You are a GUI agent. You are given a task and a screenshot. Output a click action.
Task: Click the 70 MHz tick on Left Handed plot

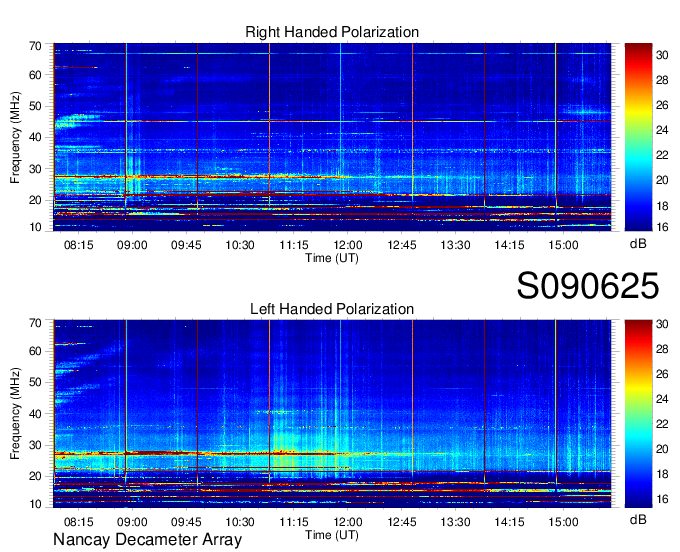pos(35,323)
